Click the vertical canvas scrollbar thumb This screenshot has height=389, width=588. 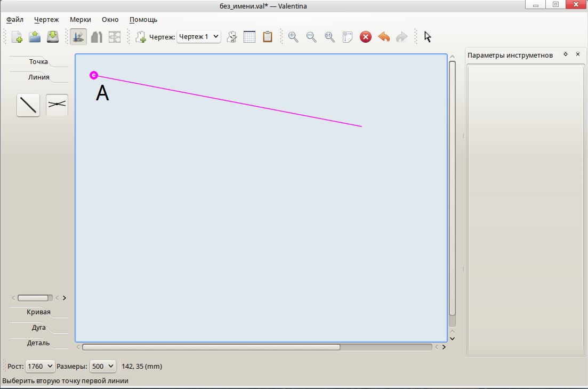tap(452, 188)
